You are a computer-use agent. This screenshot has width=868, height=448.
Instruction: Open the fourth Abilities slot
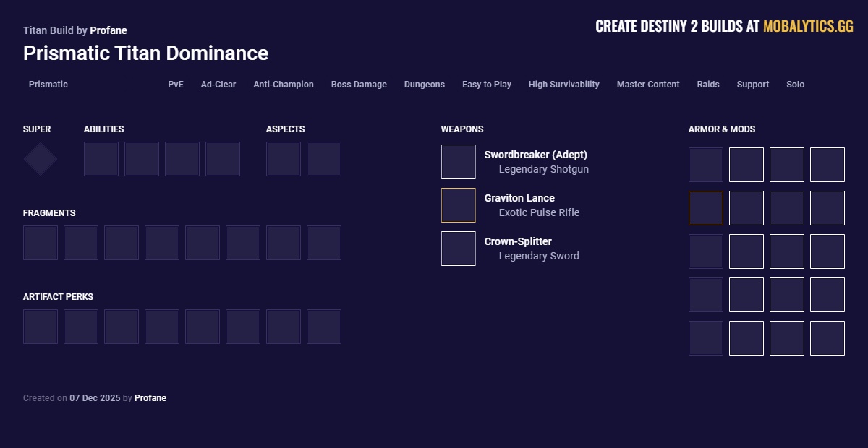click(223, 158)
